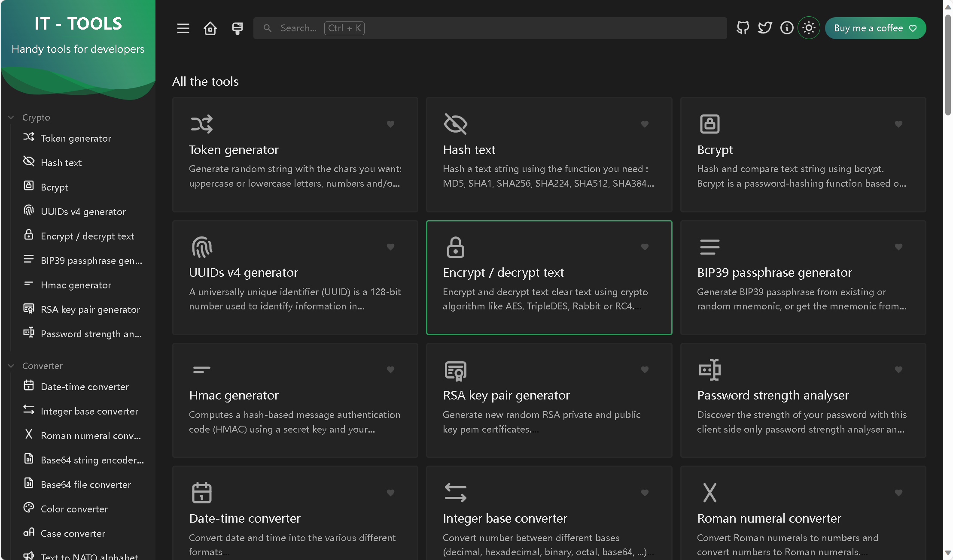This screenshot has width=953, height=560.
Task: Toggle favorite on Hash text card
Action: [644, 124]
